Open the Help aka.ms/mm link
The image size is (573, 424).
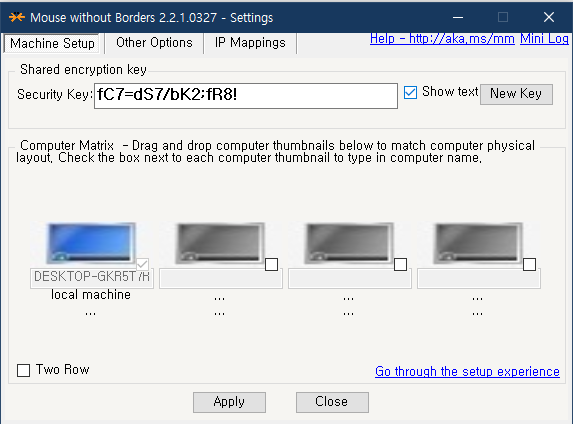click(442, 38)
